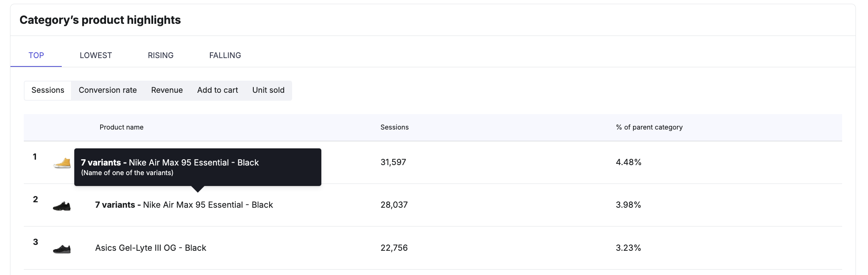Select the Sessions metric filter
868x275 pixels.
[x=48, y=90]
